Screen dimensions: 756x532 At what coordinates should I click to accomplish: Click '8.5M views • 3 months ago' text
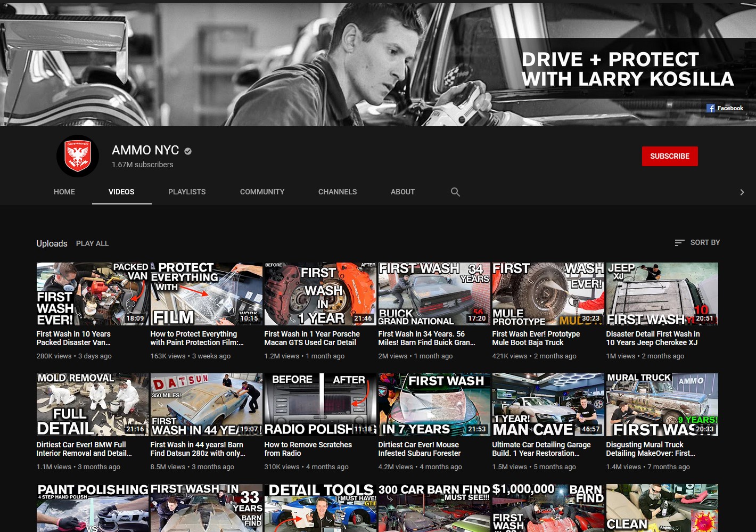coord(192,466)
